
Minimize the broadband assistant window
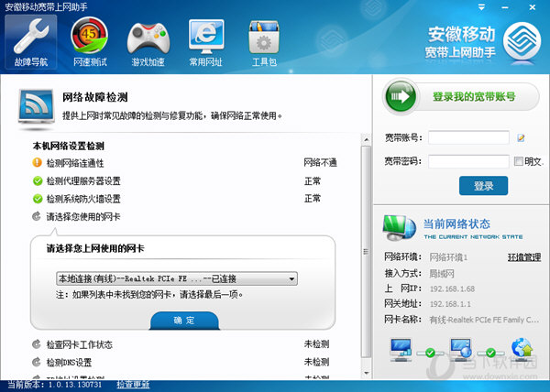pyautogui.click(x=505, y=7)
